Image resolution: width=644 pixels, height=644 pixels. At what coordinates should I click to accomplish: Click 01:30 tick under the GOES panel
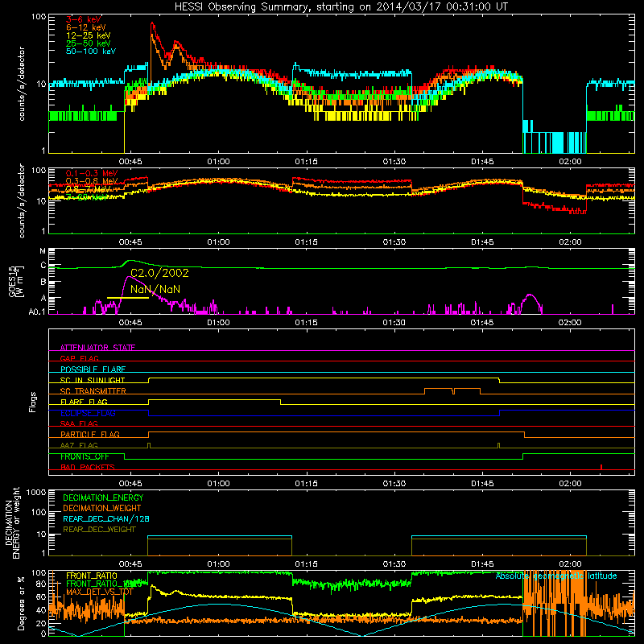[394, 323]
